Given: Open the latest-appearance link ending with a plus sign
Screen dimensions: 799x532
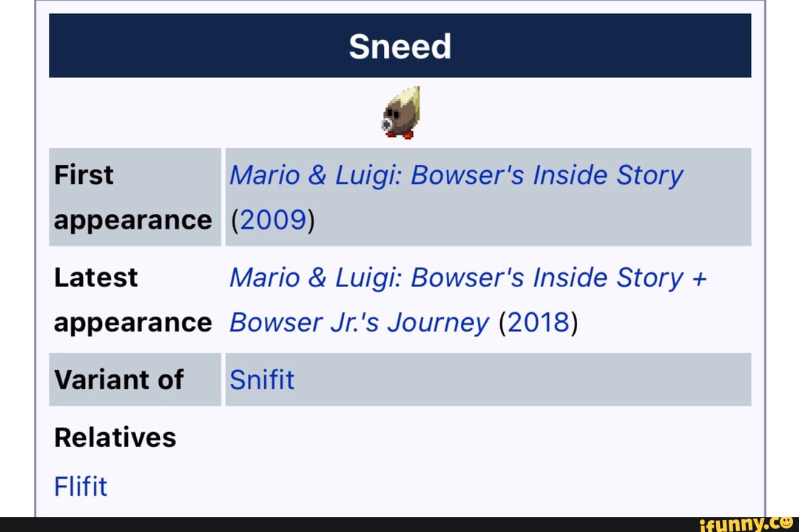Looking at the screenshot, I should tap(468, 277).
